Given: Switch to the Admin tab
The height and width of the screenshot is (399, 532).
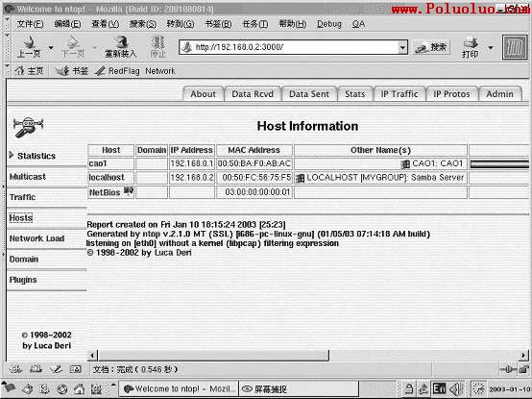Looking at the screenshot, I should pyautogui.click(x=499, y=94).
